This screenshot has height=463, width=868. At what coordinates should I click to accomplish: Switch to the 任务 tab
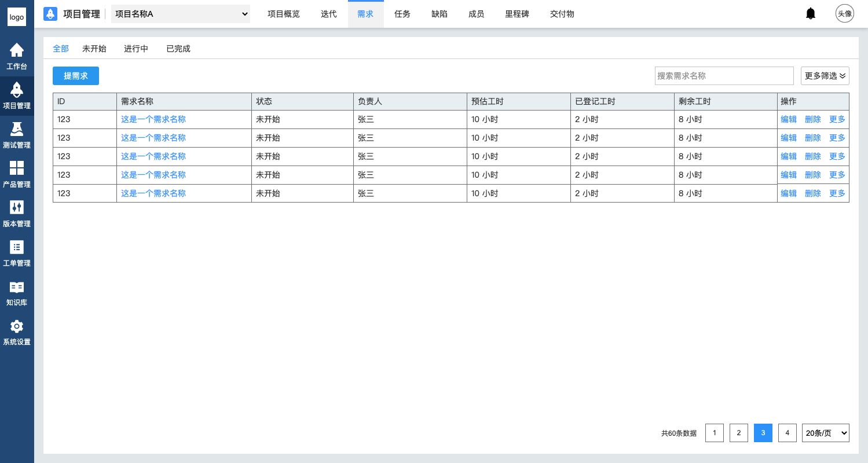(x=402, y=14)
